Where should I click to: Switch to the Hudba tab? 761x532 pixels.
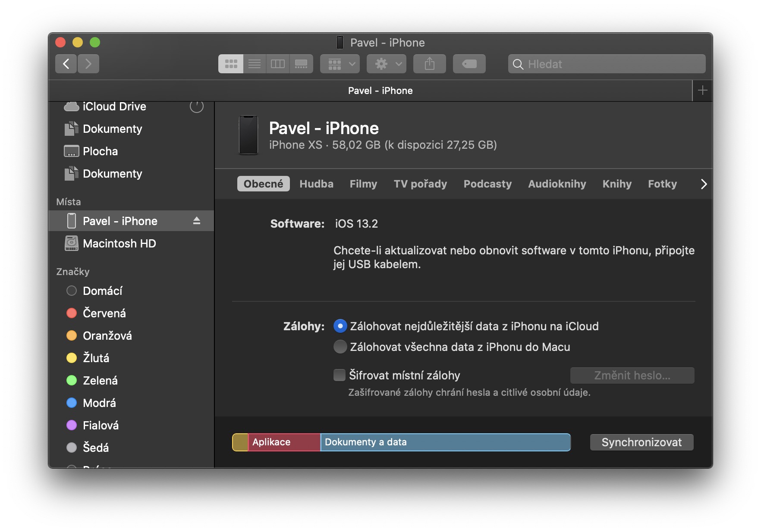click(317, 184)
